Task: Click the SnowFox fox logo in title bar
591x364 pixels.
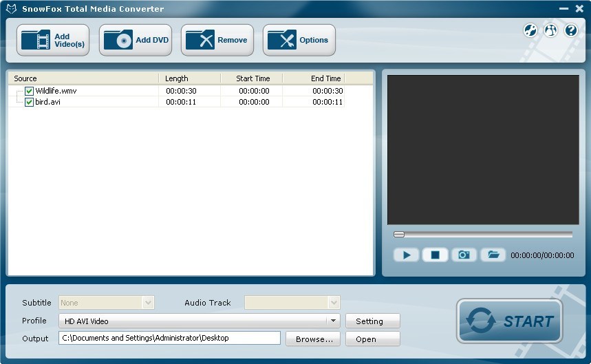Action: (11, 9)
